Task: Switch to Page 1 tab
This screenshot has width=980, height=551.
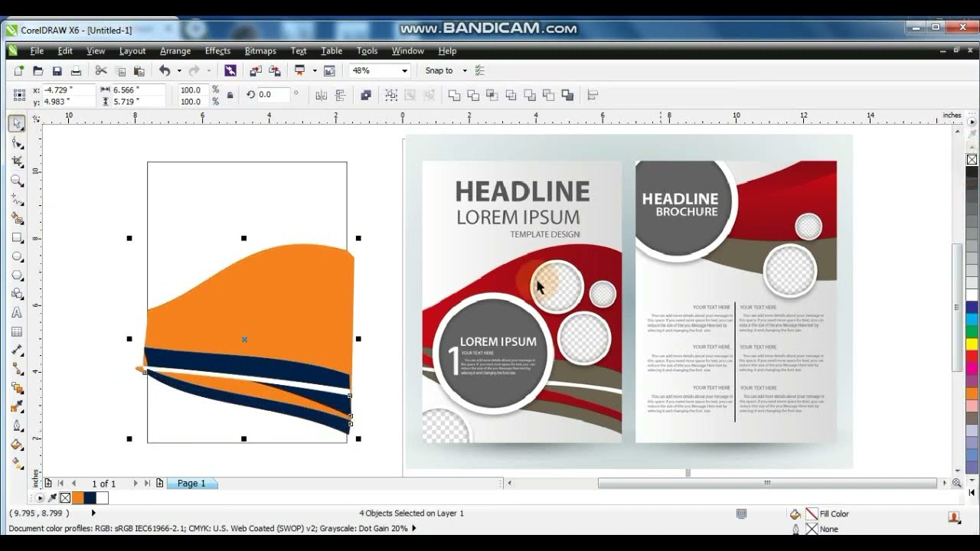Action: coord(191,483)
